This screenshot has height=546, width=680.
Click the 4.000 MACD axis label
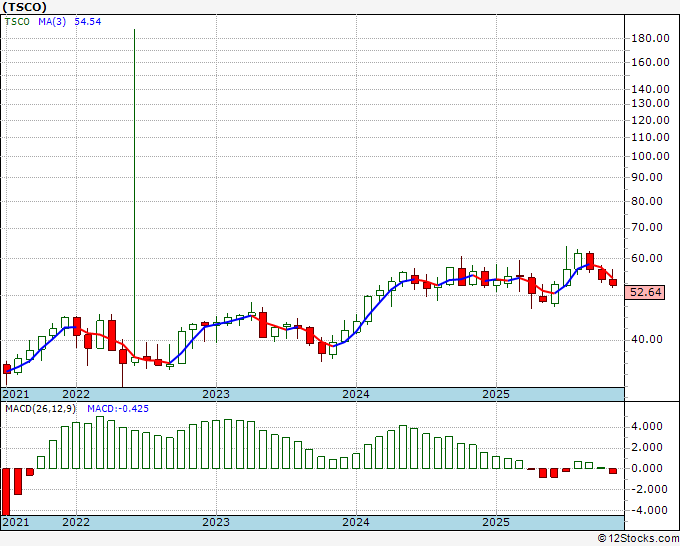650,426
